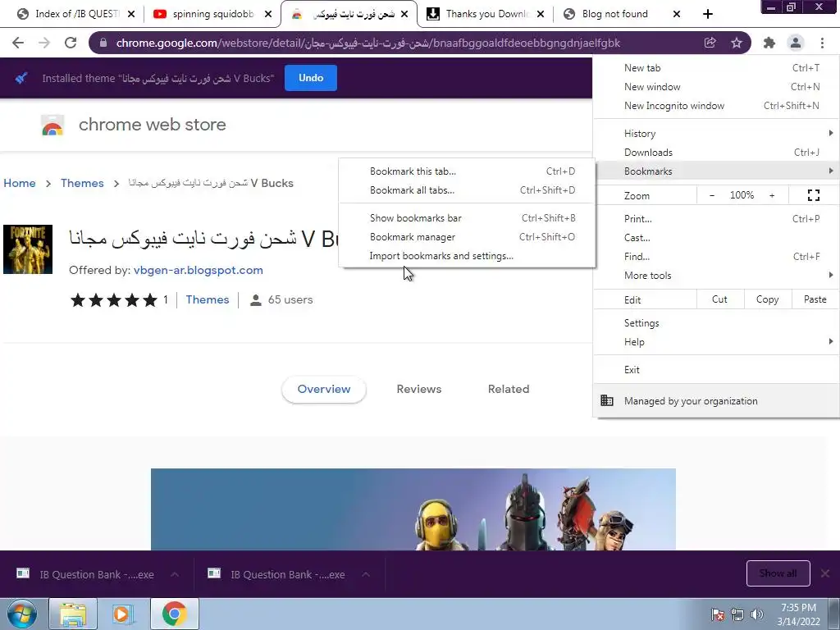Expand first IB Question Bank download options

click(x=175, y=574)
